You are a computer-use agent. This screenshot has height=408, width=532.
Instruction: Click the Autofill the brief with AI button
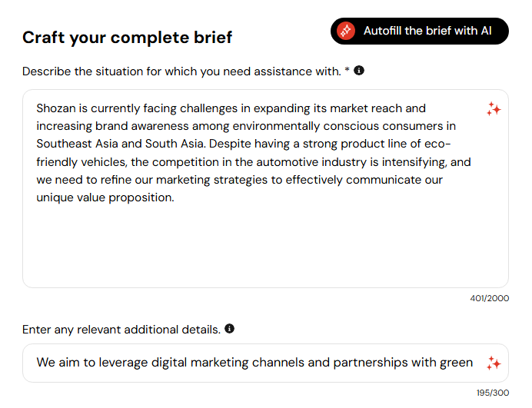click(x=419, y=31)
